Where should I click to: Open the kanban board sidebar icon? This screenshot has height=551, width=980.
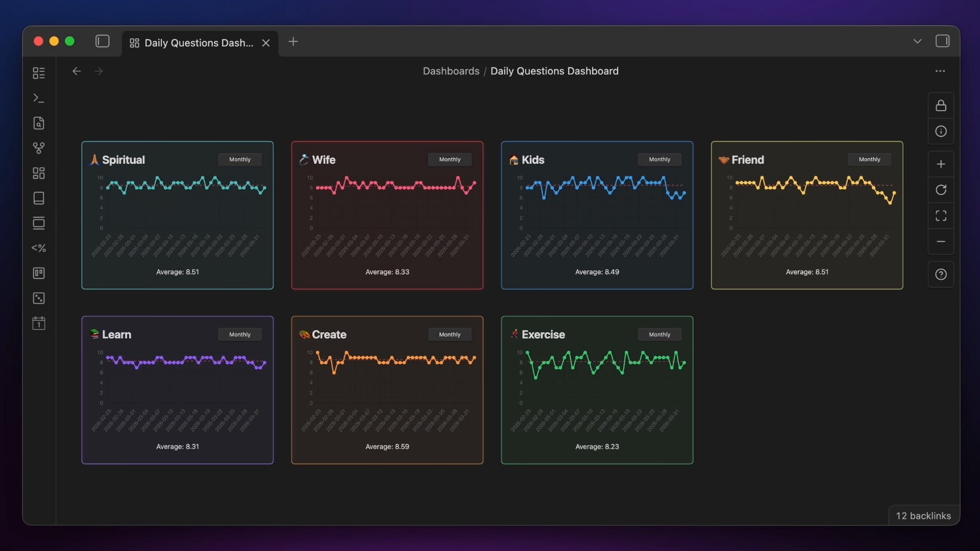[x=39, y=273]
